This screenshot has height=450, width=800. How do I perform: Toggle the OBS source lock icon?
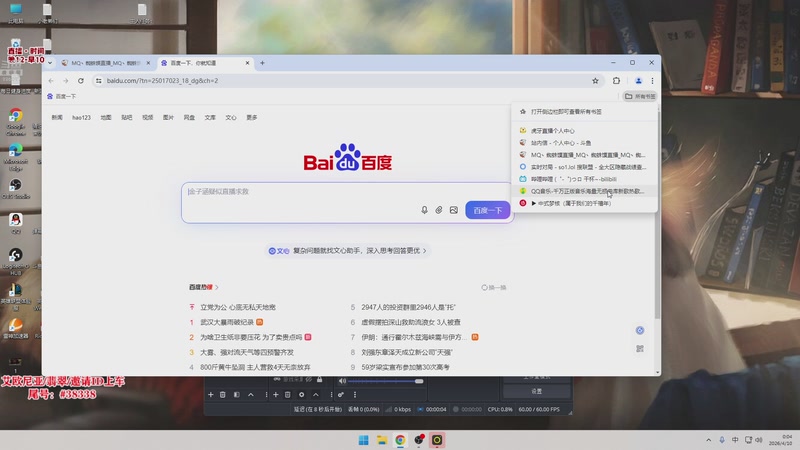319,380
